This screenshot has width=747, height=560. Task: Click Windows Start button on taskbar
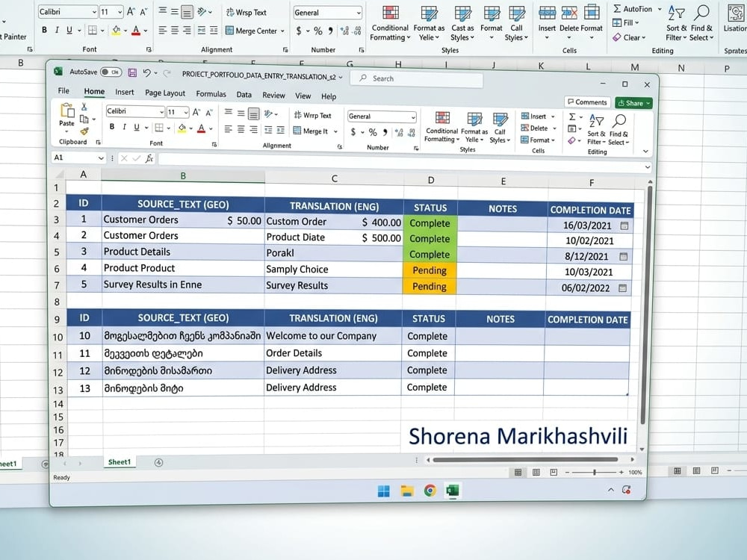pos(383,491)
